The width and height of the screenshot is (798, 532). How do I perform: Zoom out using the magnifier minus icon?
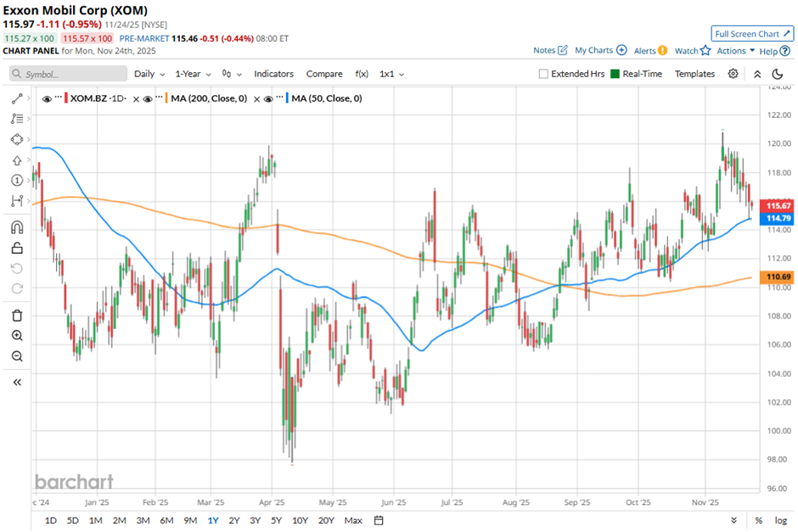pos(17,356)
